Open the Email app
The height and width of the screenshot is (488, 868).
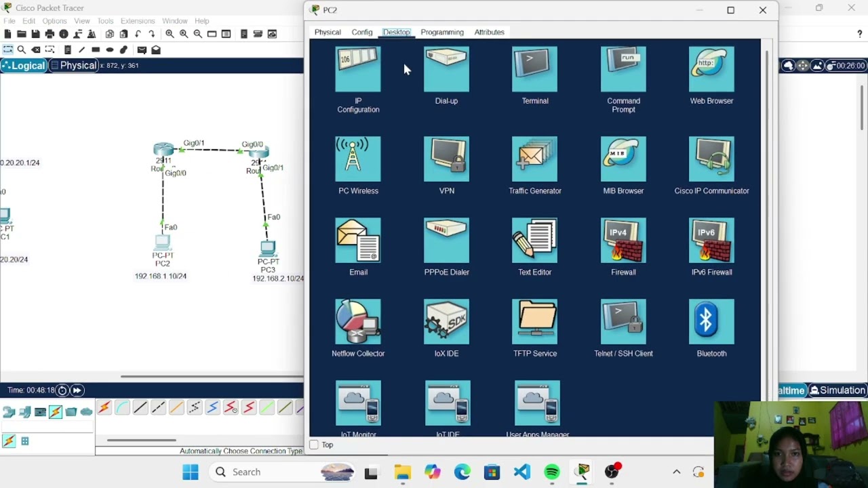[x=358, y=241]
